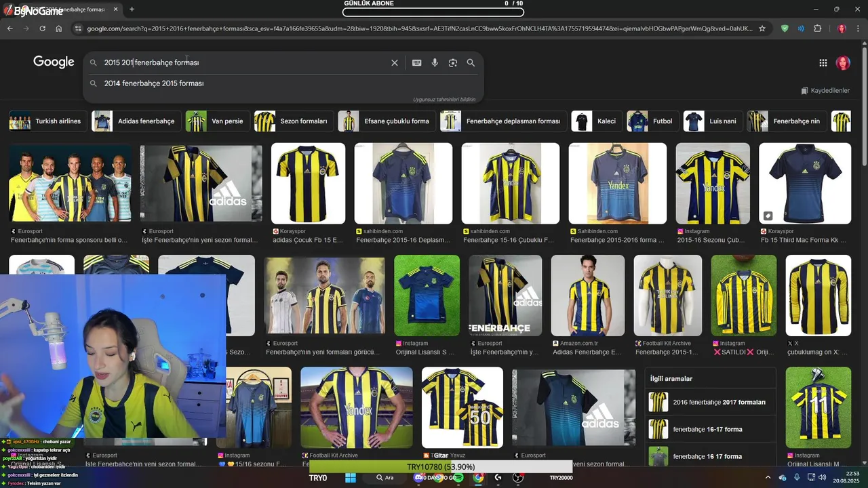
Task: Submit search with the magnifier button
Action: click(471, 62)
